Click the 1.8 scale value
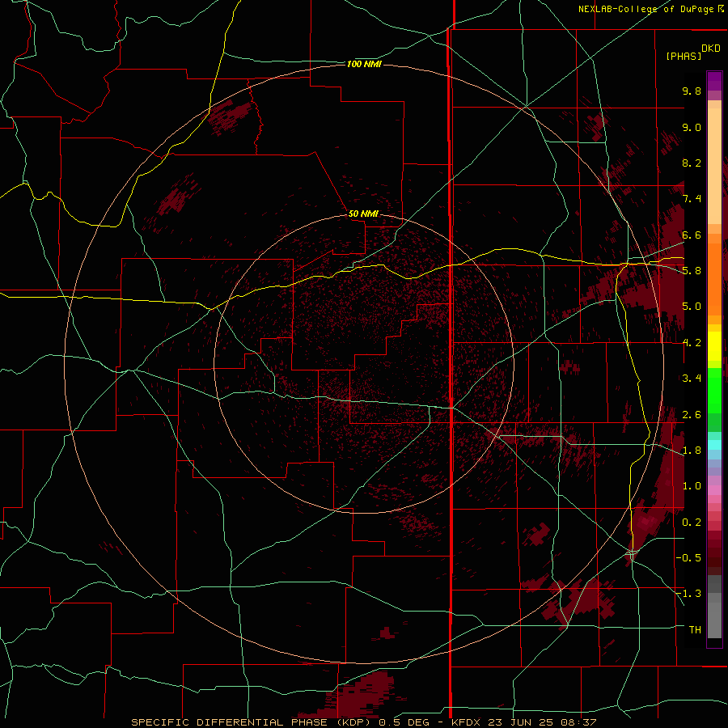The image size is (728, 728). pos(692,451)
